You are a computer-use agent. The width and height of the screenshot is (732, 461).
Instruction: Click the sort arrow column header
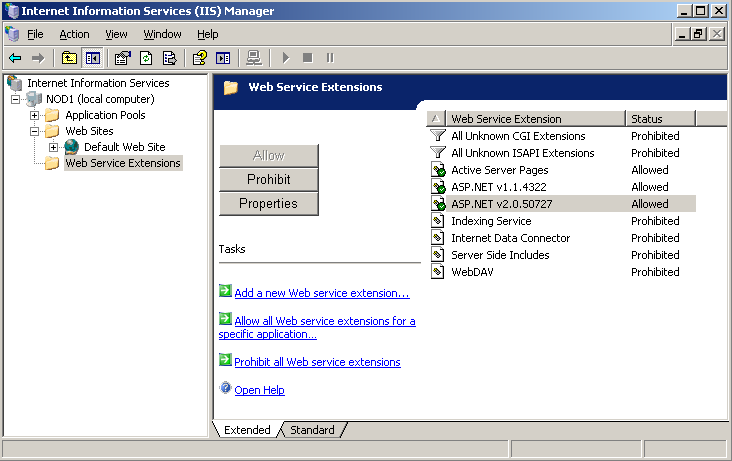(436, 119)
